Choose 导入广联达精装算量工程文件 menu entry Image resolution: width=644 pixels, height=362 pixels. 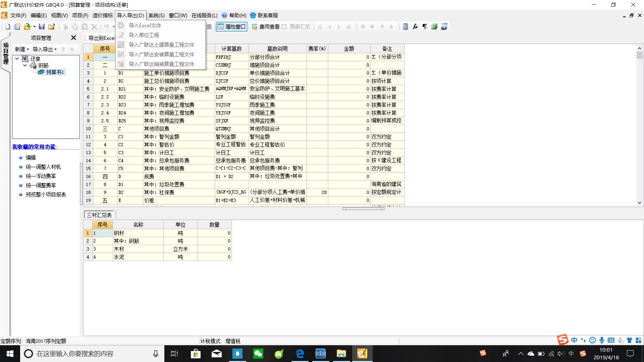[x=160, y=64]
